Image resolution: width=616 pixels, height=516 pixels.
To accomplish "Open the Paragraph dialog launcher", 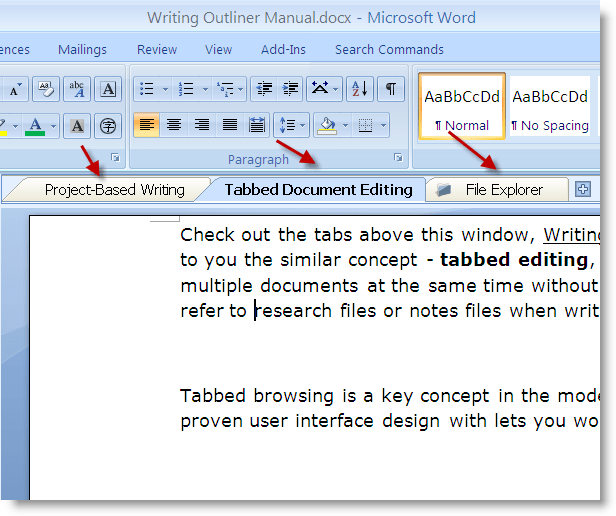I will [x=398, y=158].
